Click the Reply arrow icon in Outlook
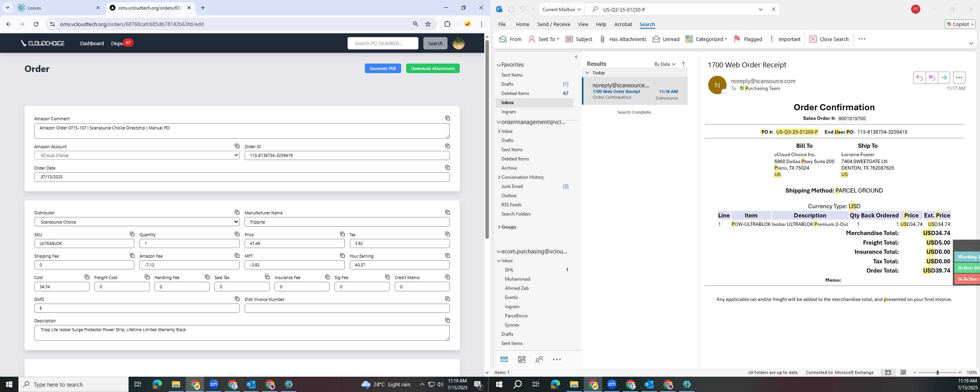The image size is (980, 392). click(x=919, y=78)
